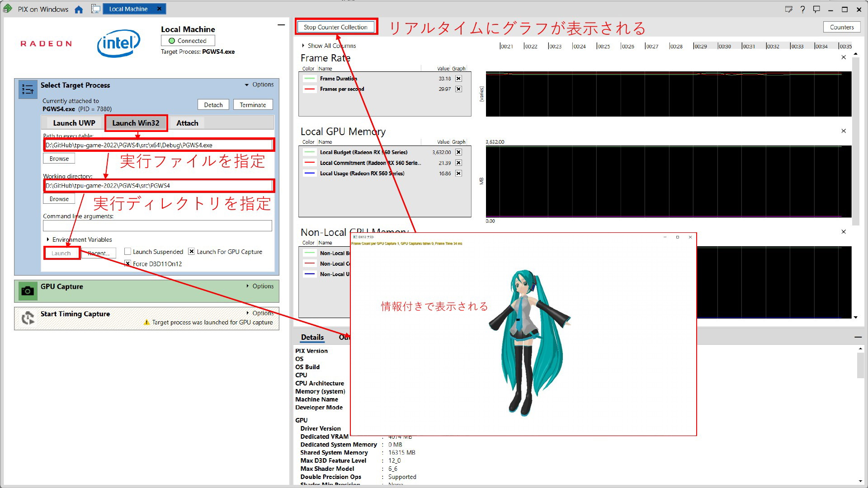Screen dimensions: 868x488
Task: Toggle Local Commitment graph checkbox
Action: pos(458,163)
